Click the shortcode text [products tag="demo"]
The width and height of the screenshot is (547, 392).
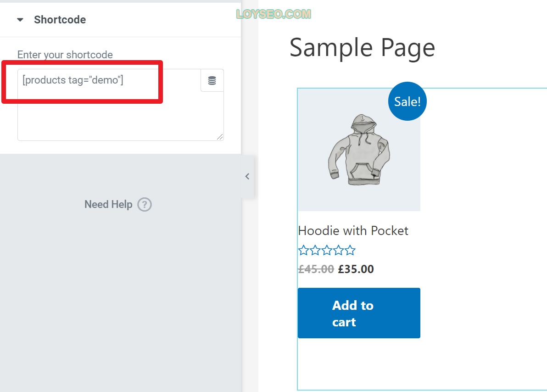pyautogui.click(x=73, y=80)
